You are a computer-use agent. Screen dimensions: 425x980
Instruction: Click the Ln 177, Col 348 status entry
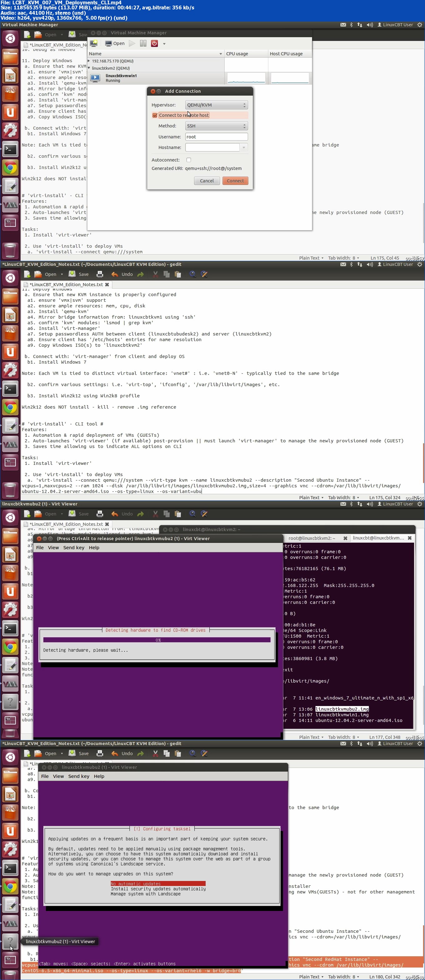click(x=385, y=737)
